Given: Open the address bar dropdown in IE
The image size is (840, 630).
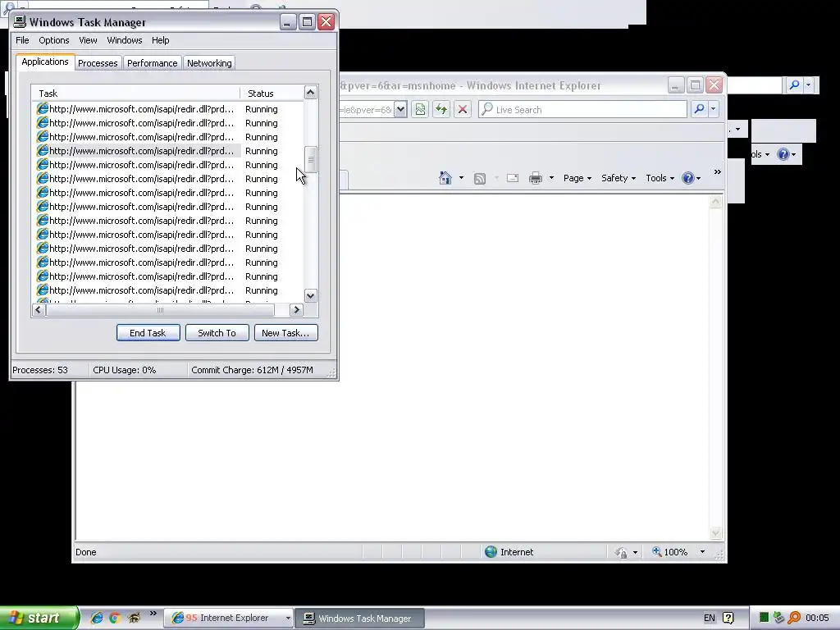Looking at the screenshot, I should coord(400,109).
